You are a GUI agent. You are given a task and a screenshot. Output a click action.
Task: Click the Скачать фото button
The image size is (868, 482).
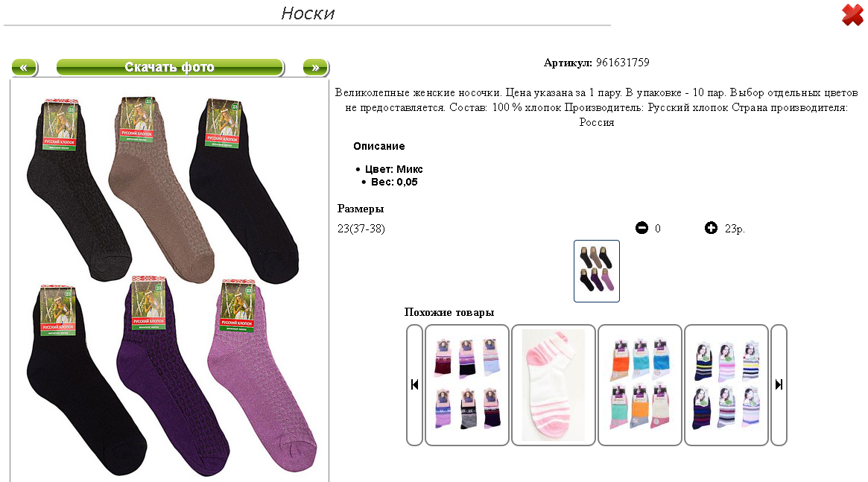tap(170, 68)
